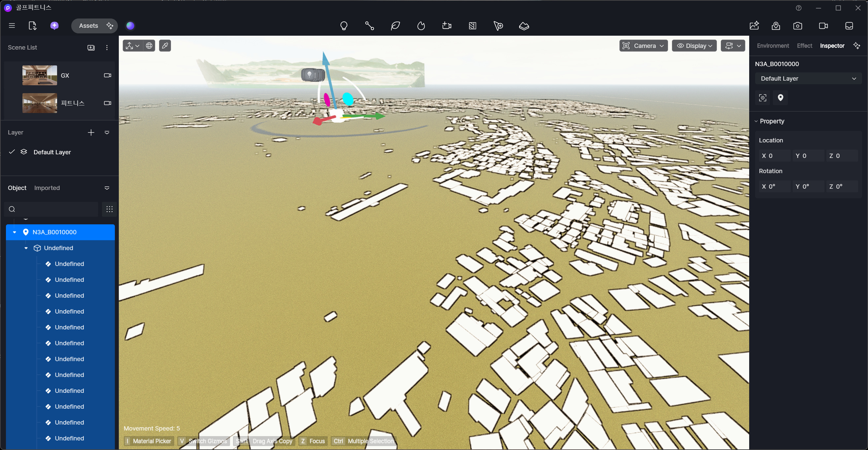
Task: Click the globe world-coordinate icon
Action: click(x=149, y=46)
